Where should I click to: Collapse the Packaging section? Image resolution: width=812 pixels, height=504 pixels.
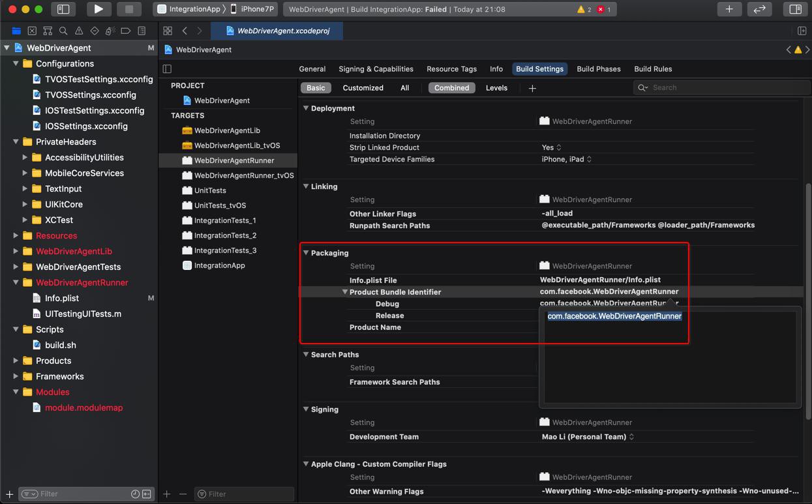coord(306,253)
